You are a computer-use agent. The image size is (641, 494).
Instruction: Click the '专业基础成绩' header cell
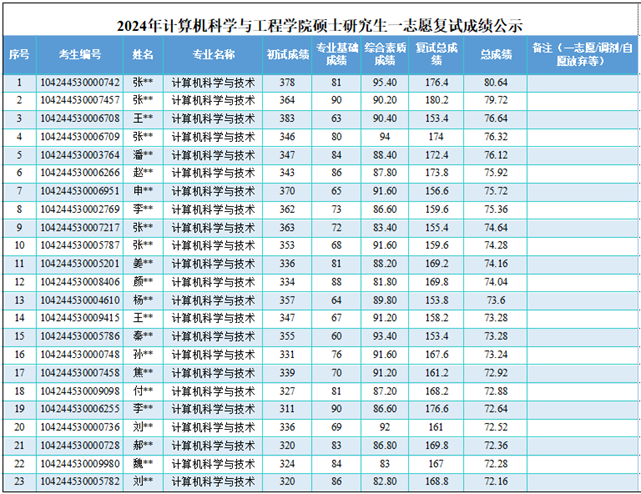point(334,54)
